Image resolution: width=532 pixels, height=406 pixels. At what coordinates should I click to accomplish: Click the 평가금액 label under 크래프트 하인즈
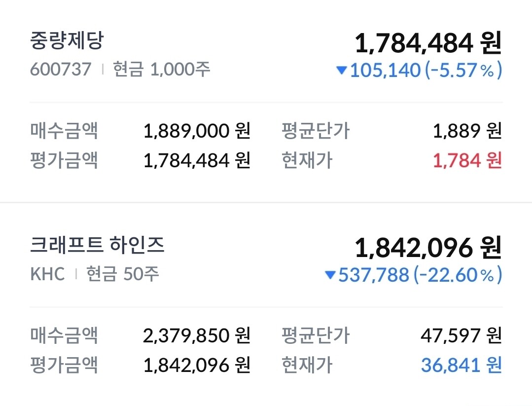(x=64, y=365)
